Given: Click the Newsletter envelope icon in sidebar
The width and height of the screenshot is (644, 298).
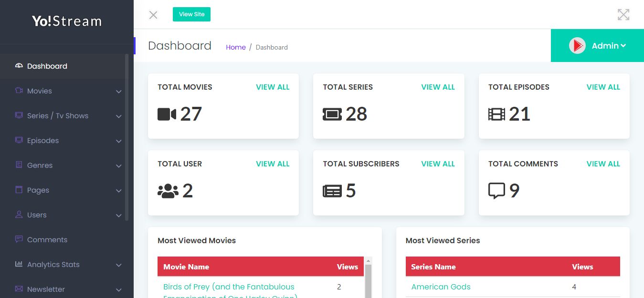Looking at the screenshot, I should [19, 289].
